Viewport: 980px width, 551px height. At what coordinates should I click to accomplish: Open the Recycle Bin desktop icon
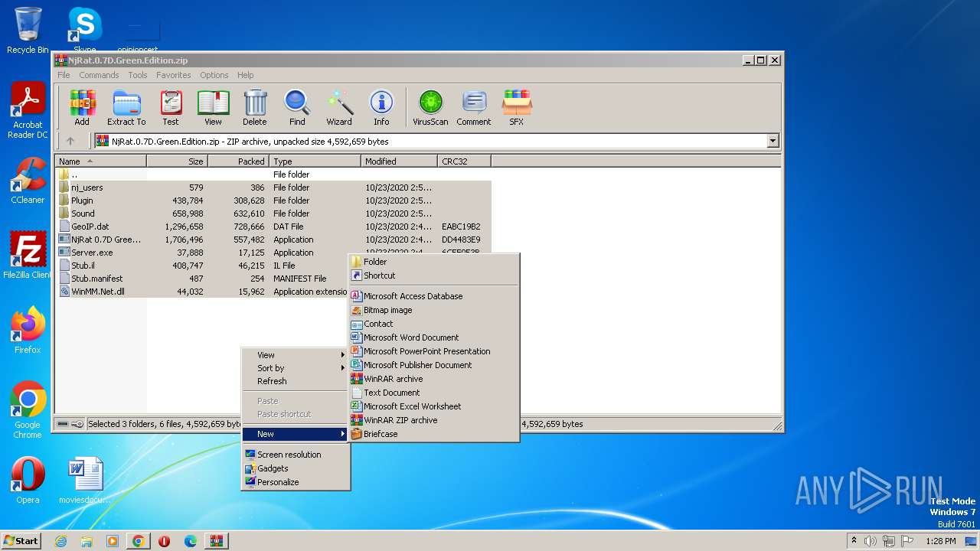tap(28, 31)
